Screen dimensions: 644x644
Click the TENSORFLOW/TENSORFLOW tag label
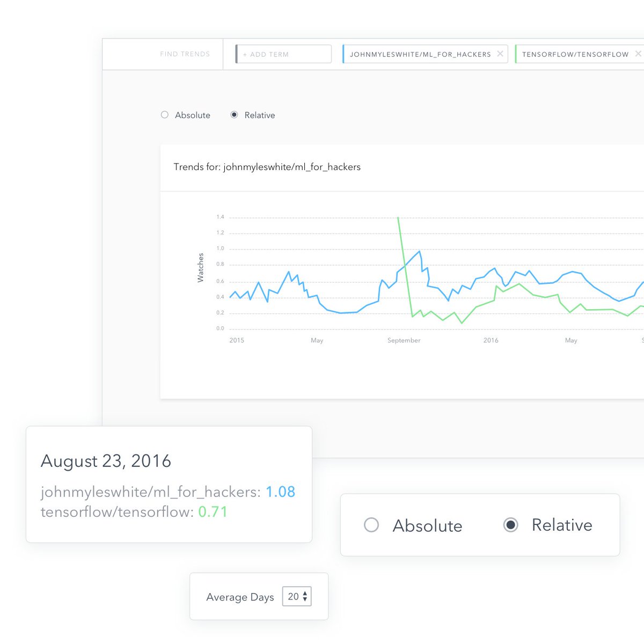(575, 54)
